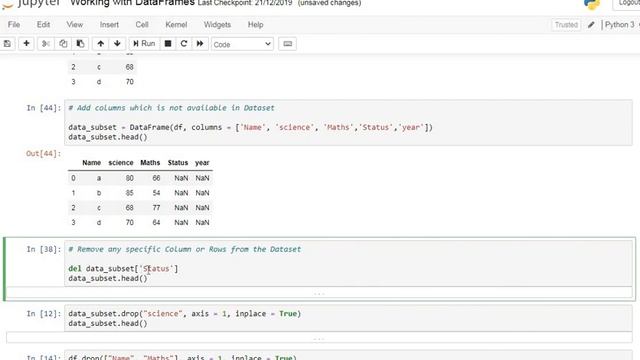The height and width of the screenshot is (360, 640).
Task: Interrupt the kernel with the stop icon
Action: tap(168, 44)
